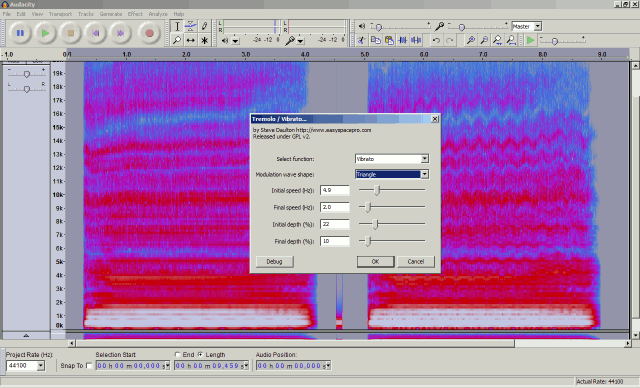Click the Final depth input field

335,242
